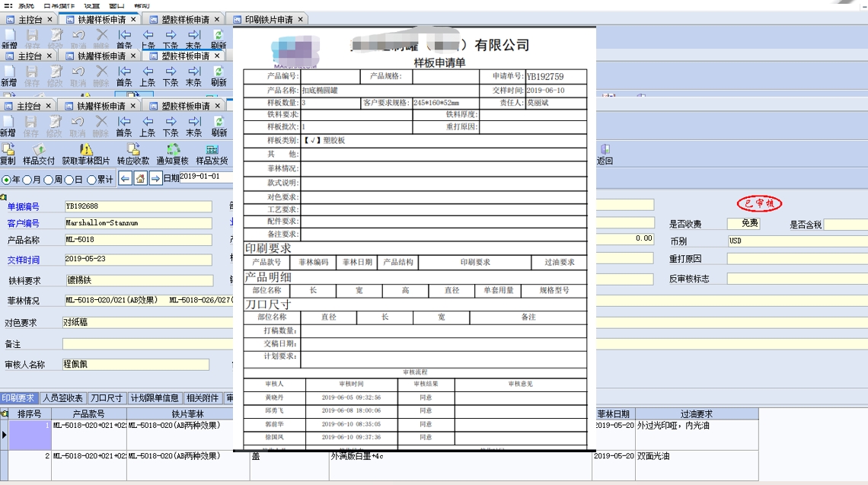This screenshot has width=868, height=485.
Task: Click the 菲林日期 column header
Action: (614, 413)
